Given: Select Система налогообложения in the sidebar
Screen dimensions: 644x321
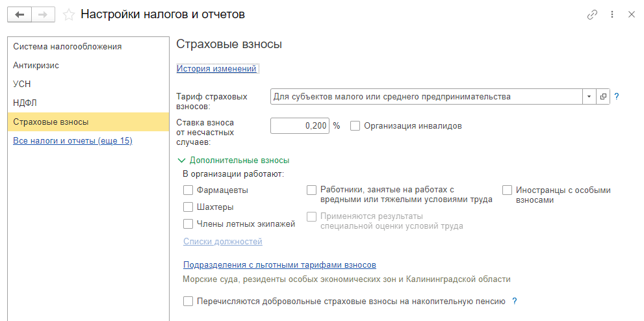Looking at the screenshot, I should (68, 47).
